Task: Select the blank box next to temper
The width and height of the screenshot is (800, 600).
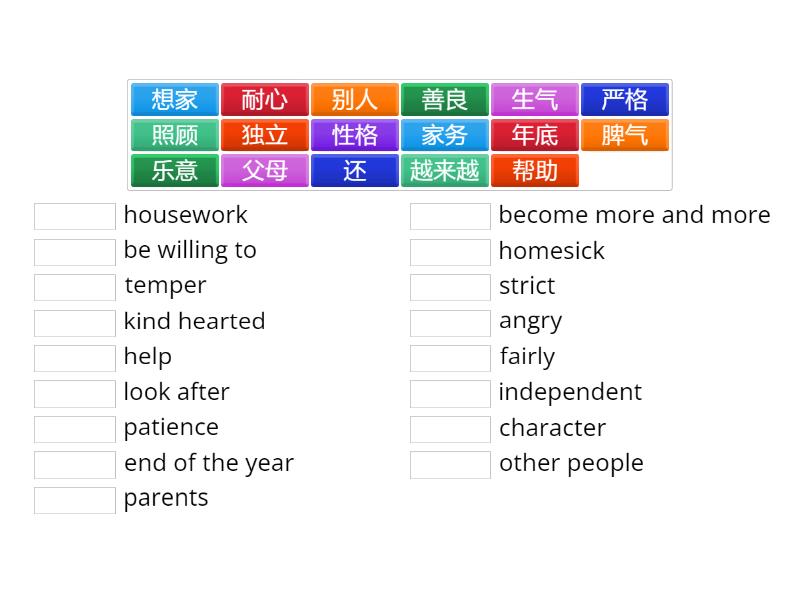Action: (75, 287)
